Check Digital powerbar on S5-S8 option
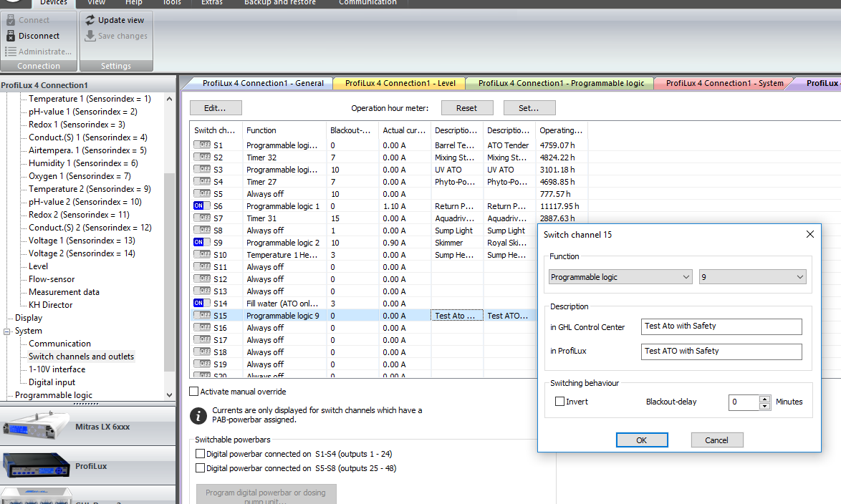Image resolution: width=841 pixels, height=504 pixels. [200, 468]
